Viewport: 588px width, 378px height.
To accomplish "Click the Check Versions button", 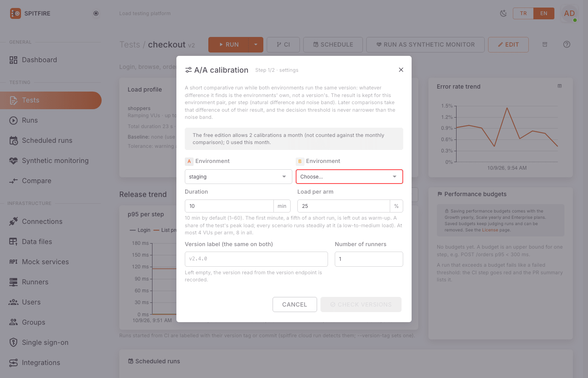I will (361, 304).
